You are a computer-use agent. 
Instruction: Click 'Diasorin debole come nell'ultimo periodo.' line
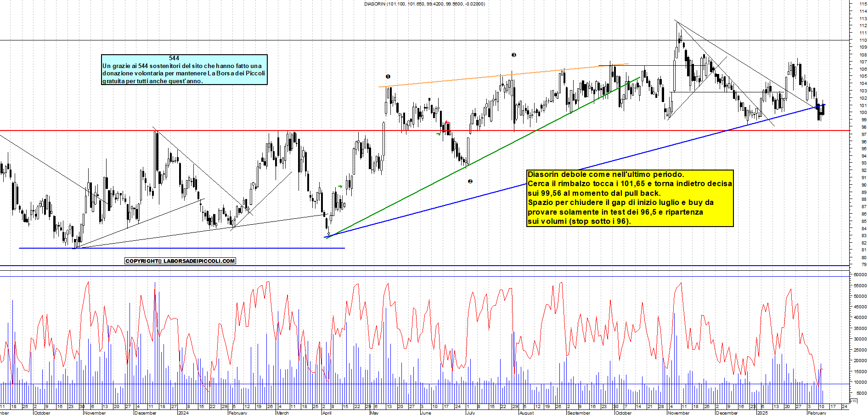pyautogui.click(x=606, y=174)
